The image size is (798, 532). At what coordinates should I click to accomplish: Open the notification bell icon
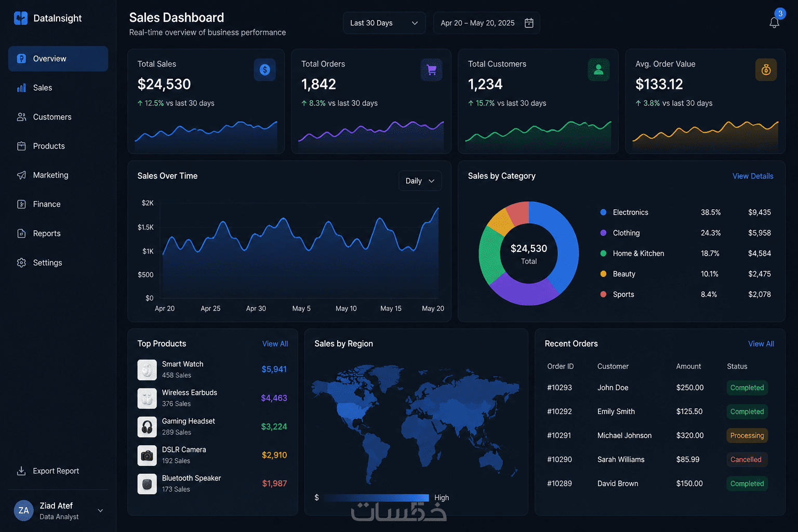(x=774, y=22)
